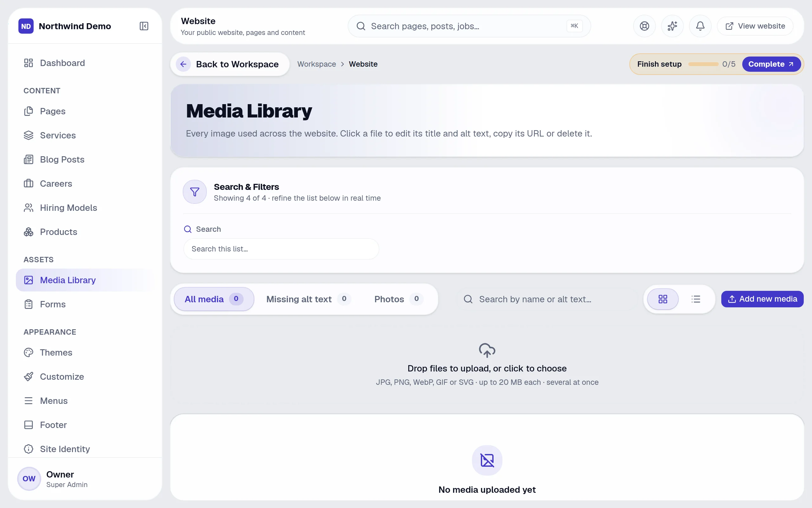Click the cloud upload icon
The height and width of the screenshot is (508, 812).
[x=487, y=350]
